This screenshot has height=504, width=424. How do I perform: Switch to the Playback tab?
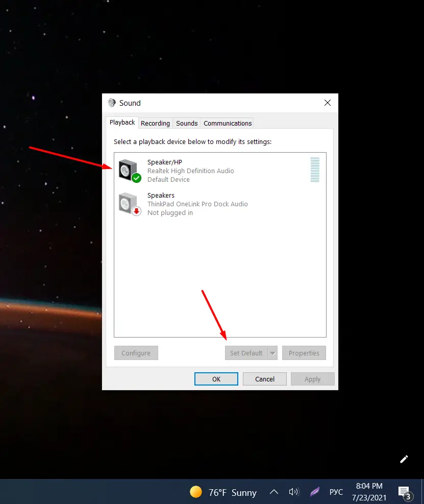(122, 123)
